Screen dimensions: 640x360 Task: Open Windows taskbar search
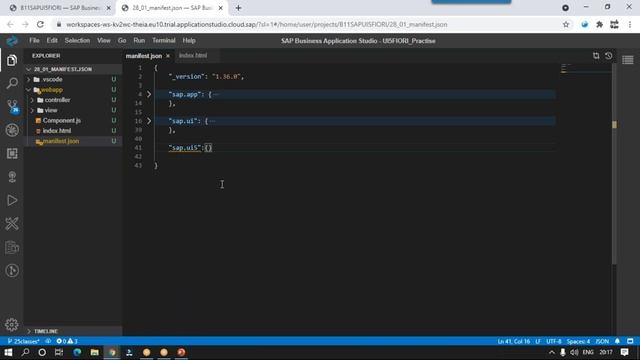25,352
